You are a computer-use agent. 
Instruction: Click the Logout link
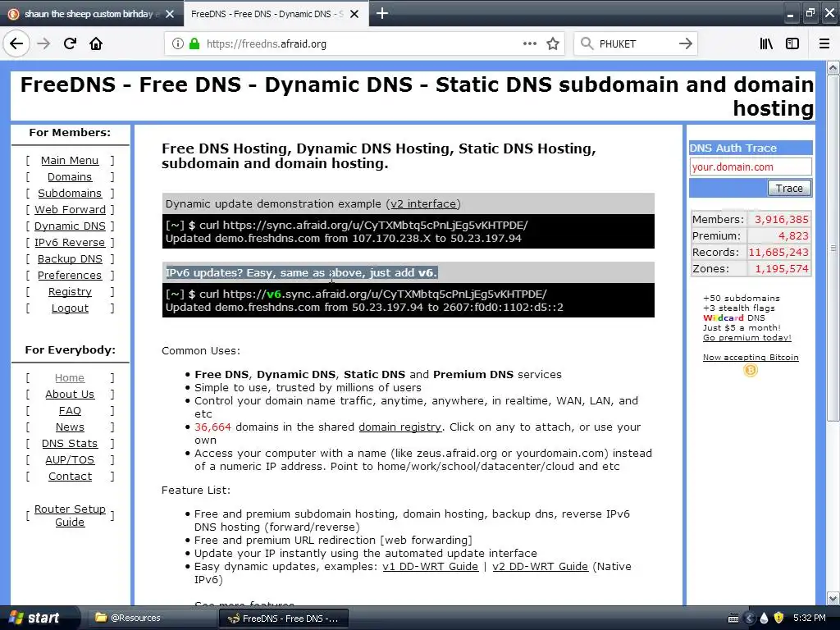tap(70, 308)
